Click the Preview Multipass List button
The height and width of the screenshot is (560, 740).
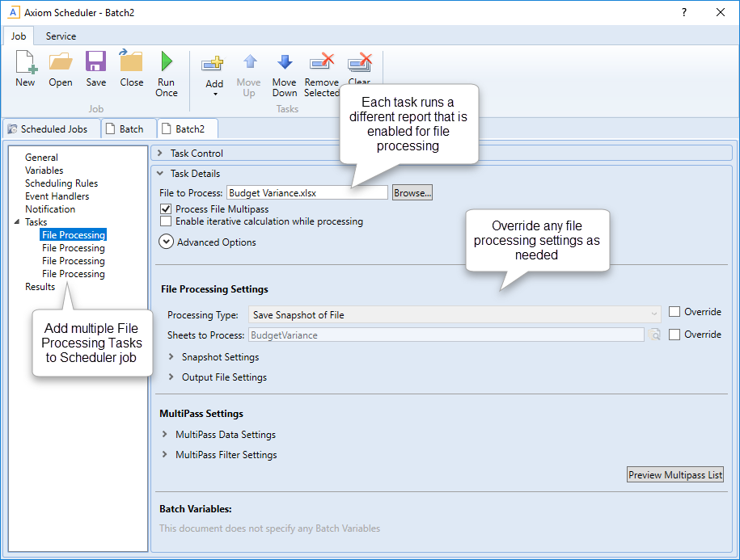(674, 475)
